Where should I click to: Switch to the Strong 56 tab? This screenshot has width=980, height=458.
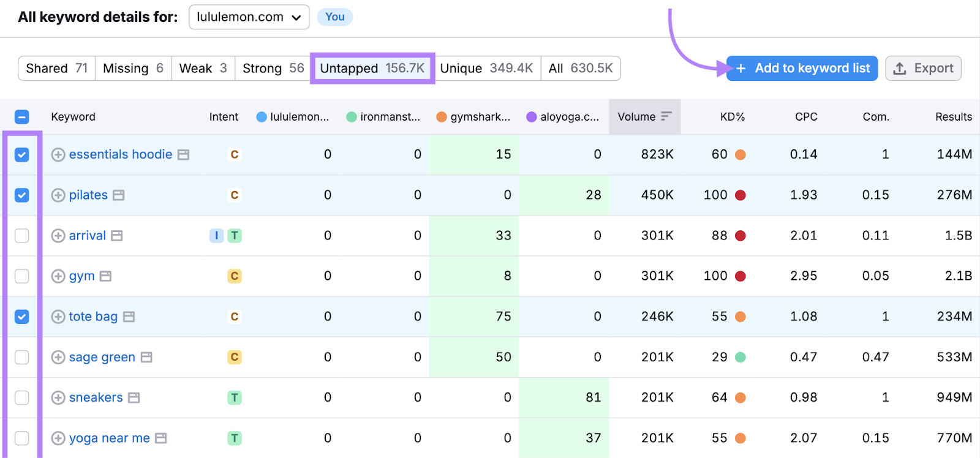point(273,68)
